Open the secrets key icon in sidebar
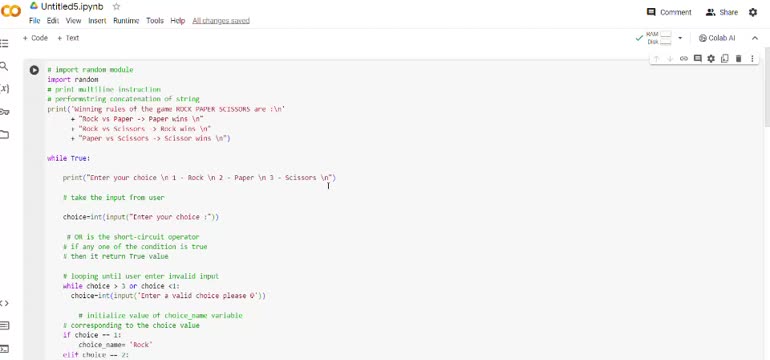 (x=4, y=111)
